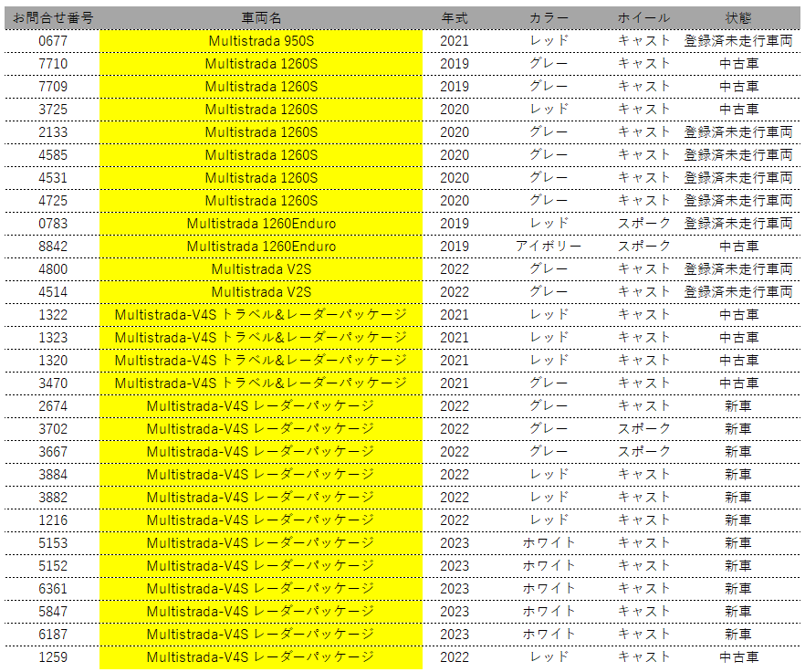Select inquiry number 0783
Screen dimensions: 805x672
[x=53, y=224]
